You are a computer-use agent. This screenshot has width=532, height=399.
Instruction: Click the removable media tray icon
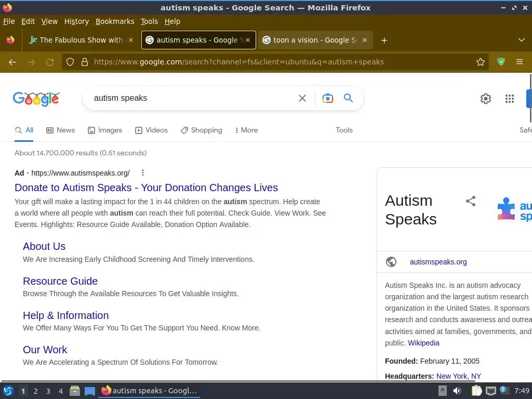[443, 391]
